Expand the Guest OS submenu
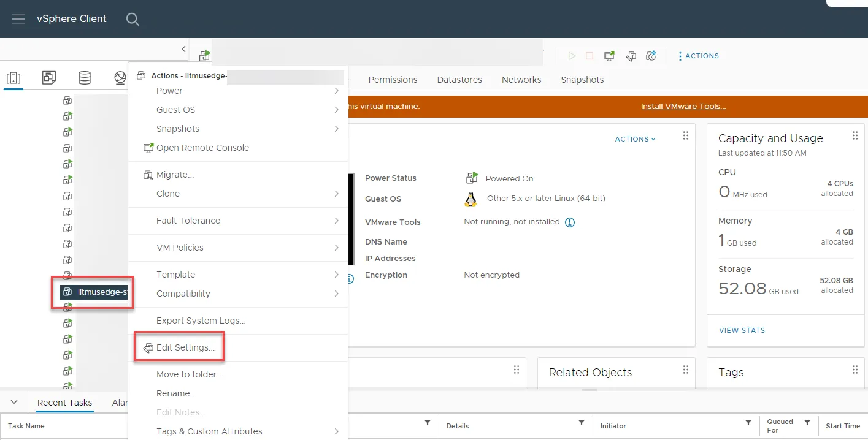Image resolution: width=868 pixels, height=440 pixels. (238, 110)
